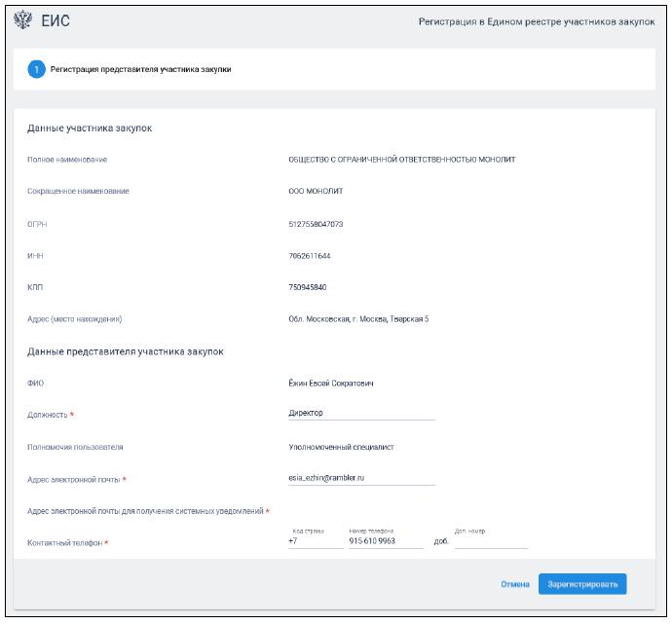The height and width of the screenshot is (624, 672).
Task: Click the КПП value 750945840
Action: [x=308, y=287]
